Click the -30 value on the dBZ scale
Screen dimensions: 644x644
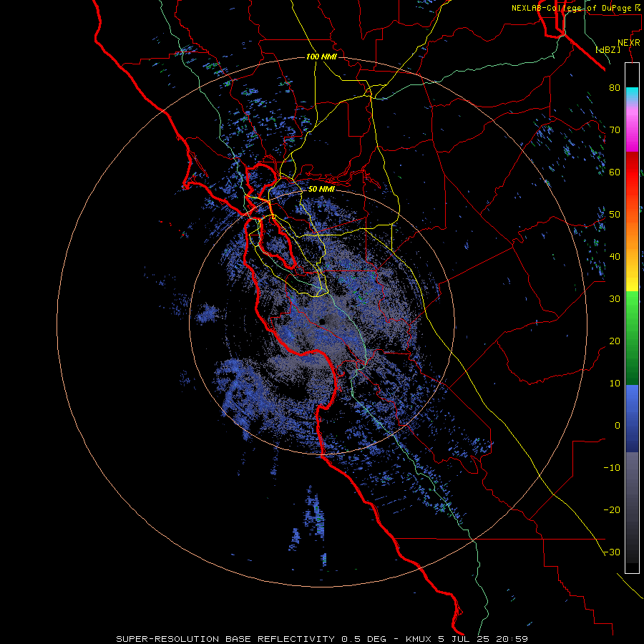coord(612,552)
